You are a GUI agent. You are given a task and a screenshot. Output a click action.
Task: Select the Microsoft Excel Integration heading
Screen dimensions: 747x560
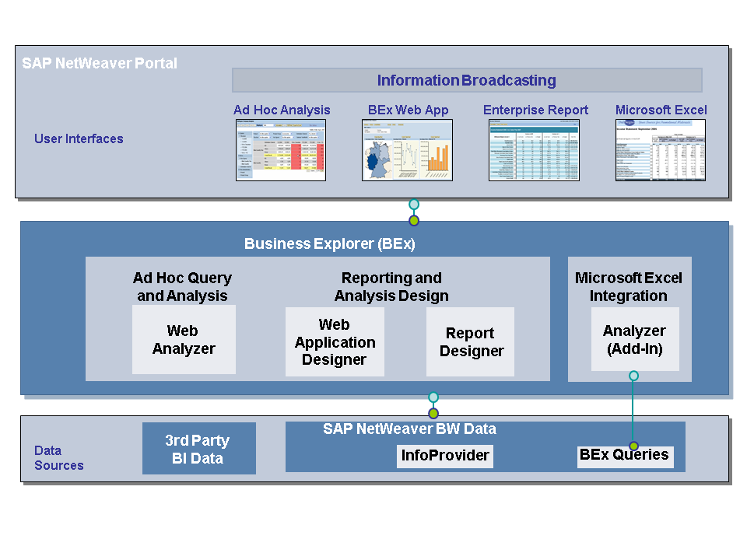coord(629,287)
